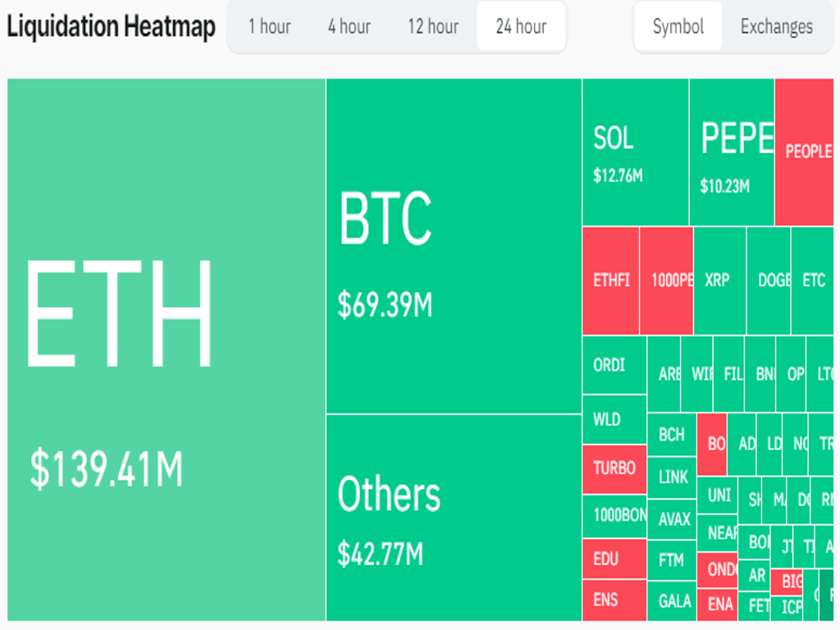Viewport: 840px width, 630px height.
Task: Open the PEPE $10.23M tile
Action: pos(731,153)
